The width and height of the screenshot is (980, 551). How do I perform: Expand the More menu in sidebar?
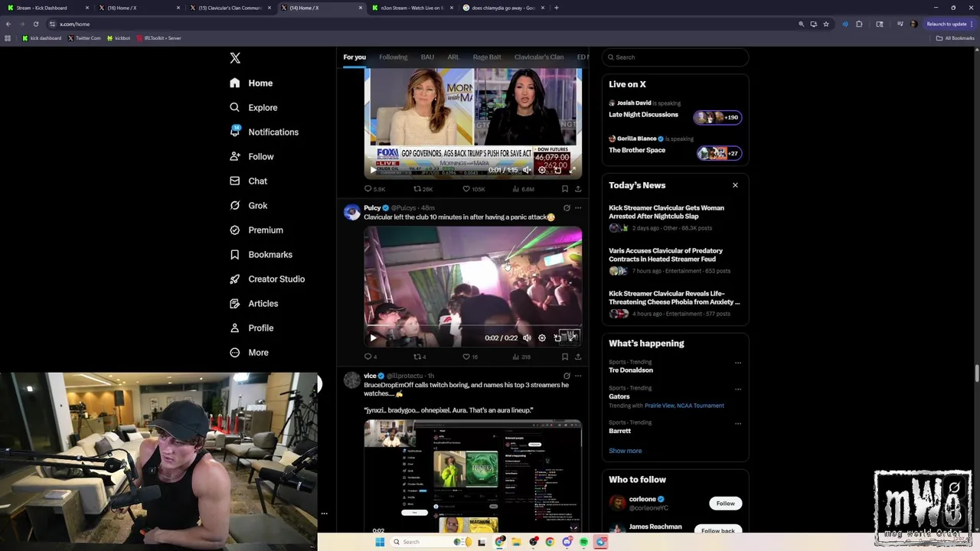(x=249, y=353)
